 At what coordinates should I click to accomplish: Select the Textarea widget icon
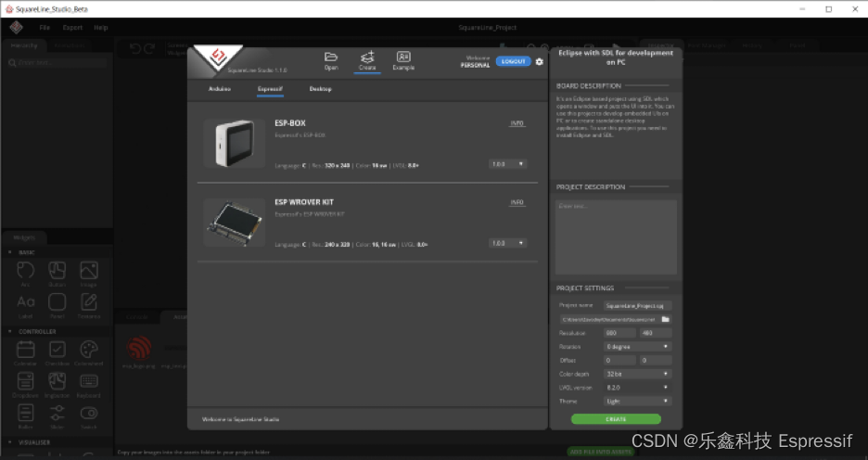point(89,301)
